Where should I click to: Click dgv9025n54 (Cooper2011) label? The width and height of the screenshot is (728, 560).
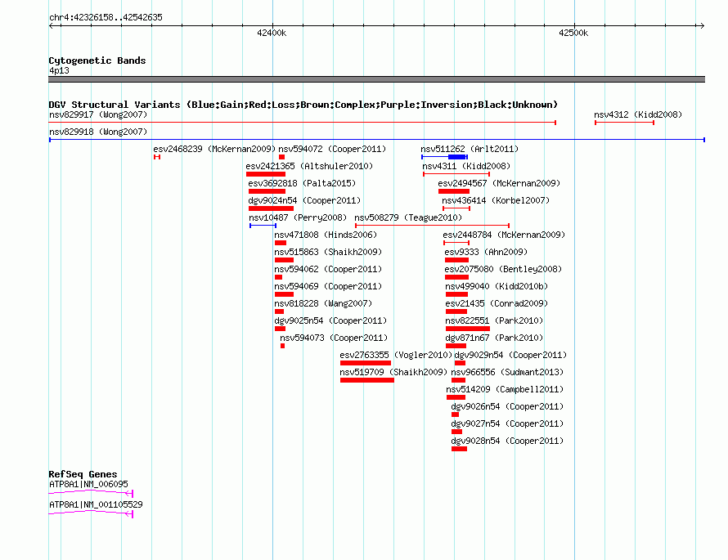click(330, 320)
